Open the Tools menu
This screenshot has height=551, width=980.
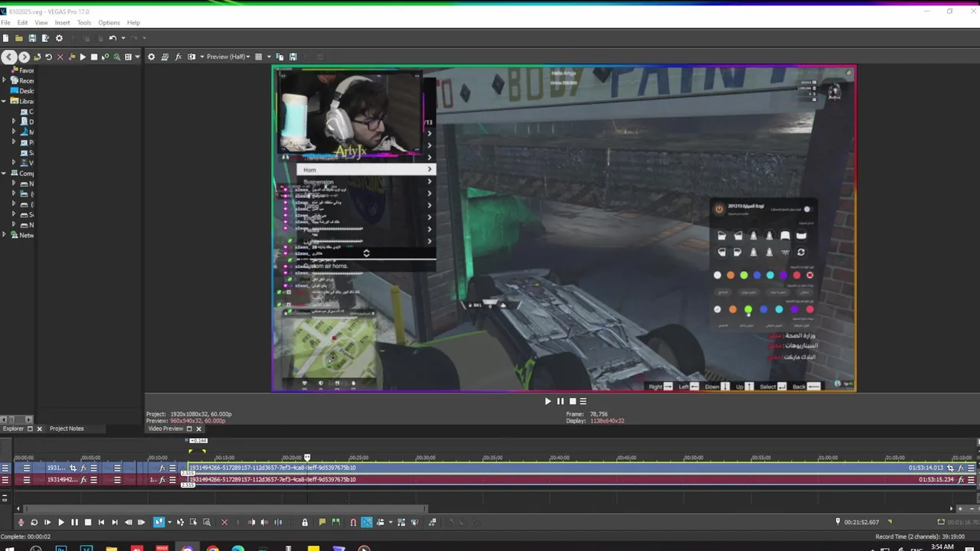point(84,22)
